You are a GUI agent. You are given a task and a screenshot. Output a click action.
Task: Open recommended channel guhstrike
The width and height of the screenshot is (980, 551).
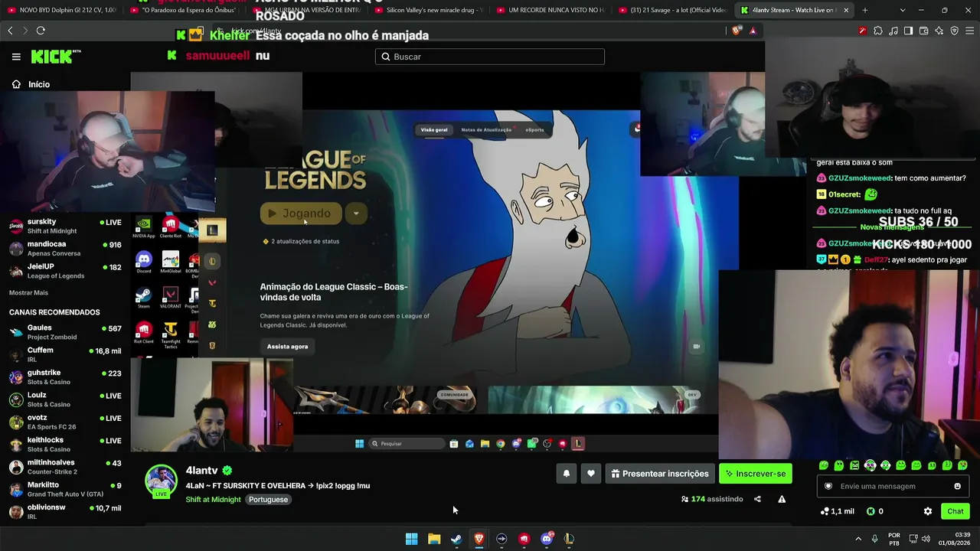pyautogui.click(x=65, y=377)
